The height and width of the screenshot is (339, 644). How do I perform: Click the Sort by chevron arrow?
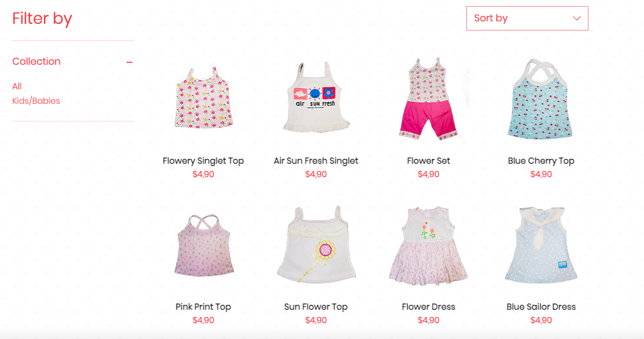coord(577,18)
